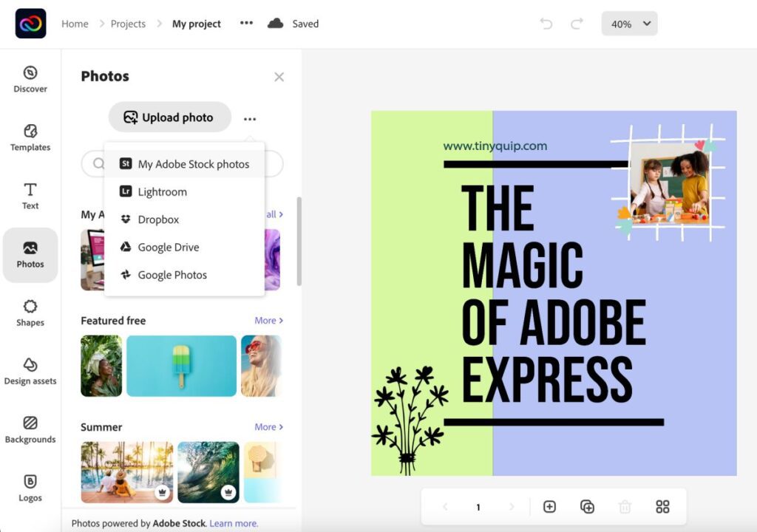757x532 pixels.
Task: Open the 40% zoom dropdown
Action: click(629, 23)
